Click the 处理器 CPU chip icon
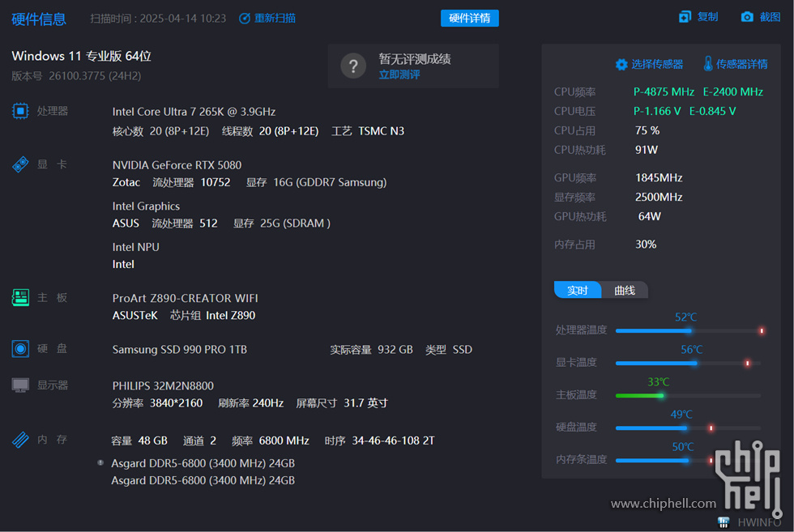The height and width of the screenshot is (532, 794). click(20, 111)
